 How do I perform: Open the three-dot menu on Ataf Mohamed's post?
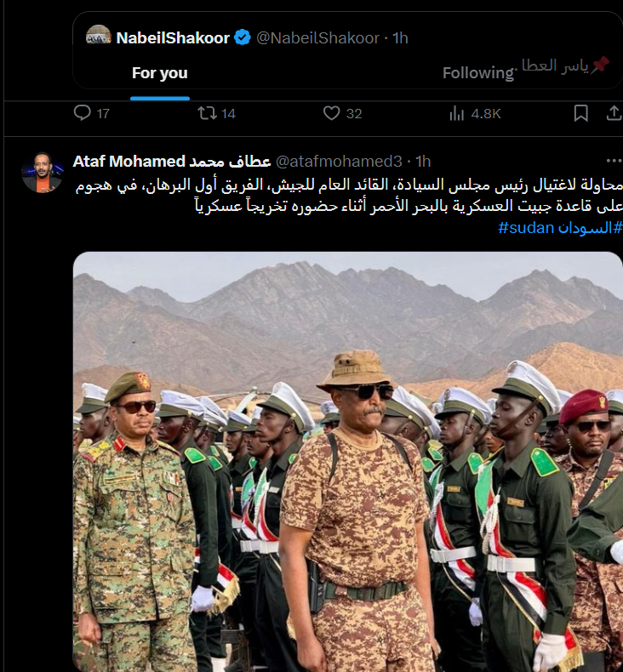pyautogui.click(x=614, y=161)
